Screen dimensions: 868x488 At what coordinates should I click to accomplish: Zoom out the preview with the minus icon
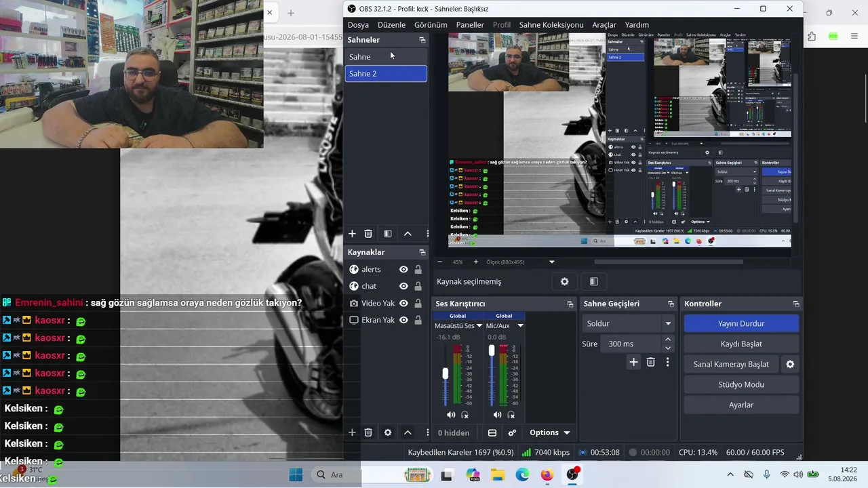(439, 262)
